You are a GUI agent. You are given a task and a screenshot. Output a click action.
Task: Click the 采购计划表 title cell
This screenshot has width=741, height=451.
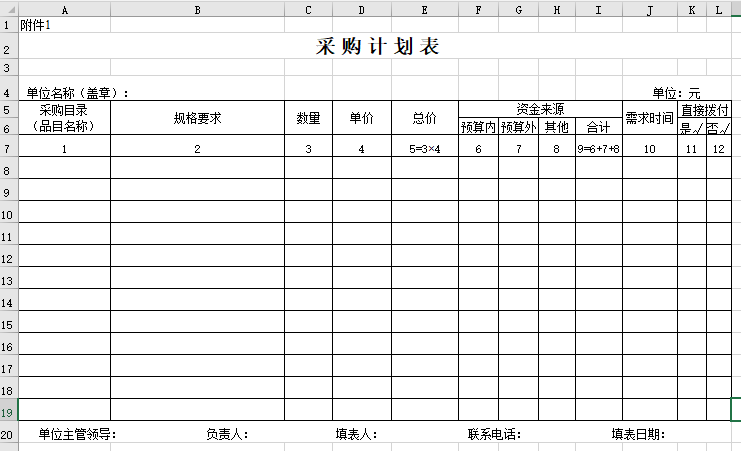point(377,47)
